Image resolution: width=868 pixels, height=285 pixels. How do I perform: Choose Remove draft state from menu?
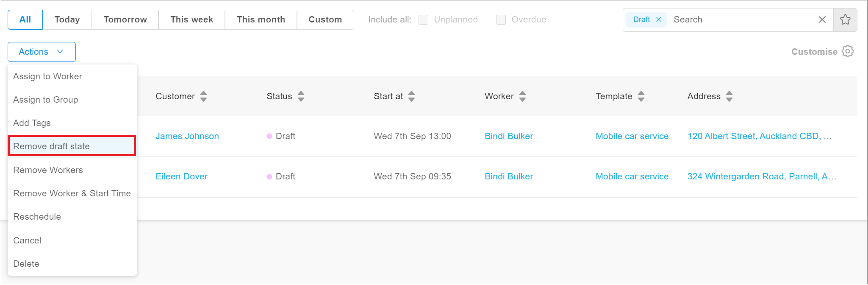pos(52,146)
